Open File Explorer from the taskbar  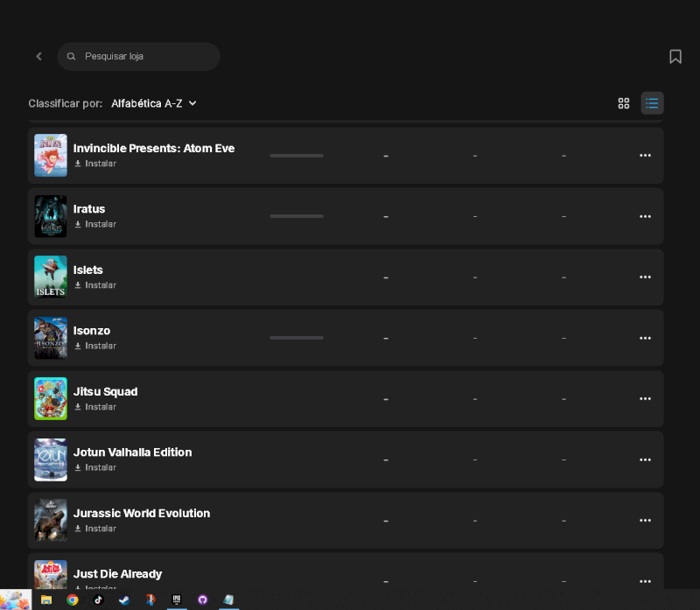pos(46,599)
